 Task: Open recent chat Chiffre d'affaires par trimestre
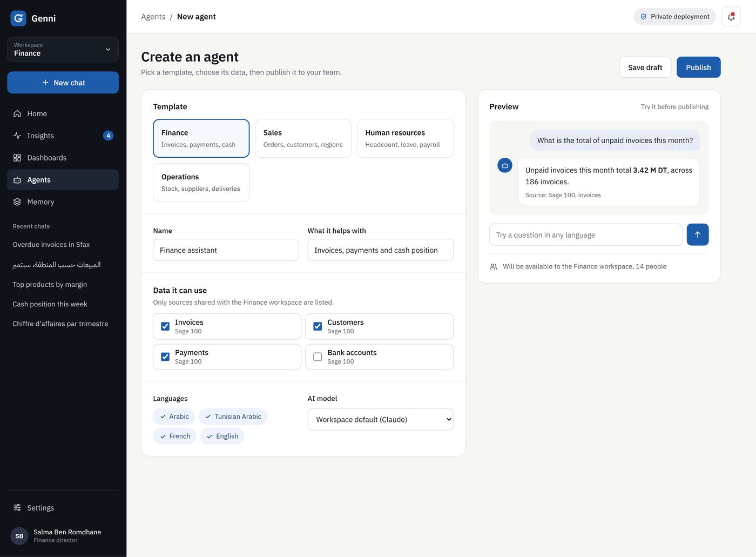pyautogui.click(x=60, y=324)
